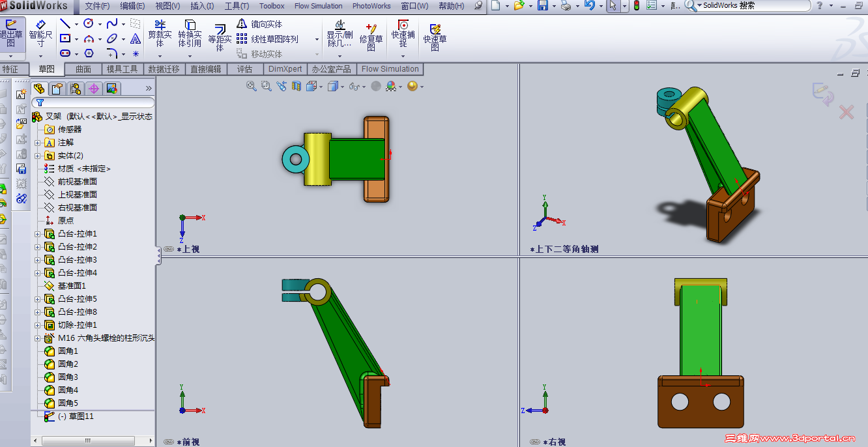Switch to the 曲面 (Surfaces) tab
Viewport: 868px width, 447px height.
83,69
